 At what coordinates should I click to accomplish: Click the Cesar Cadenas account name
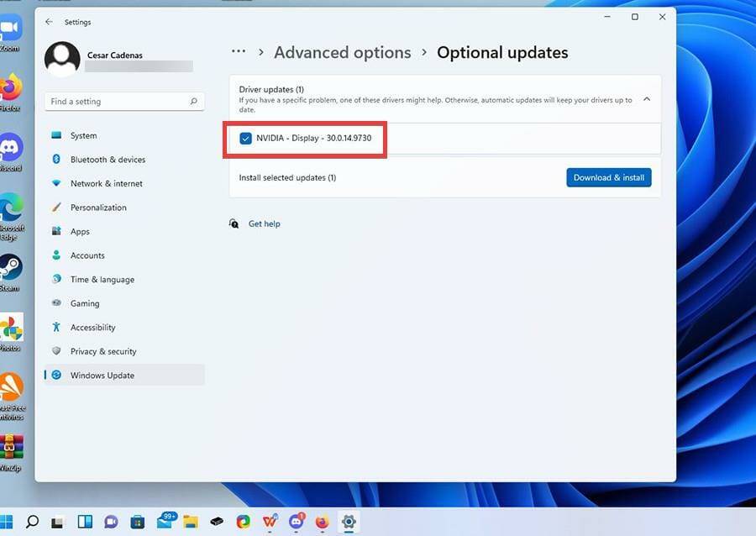(115, 55)
